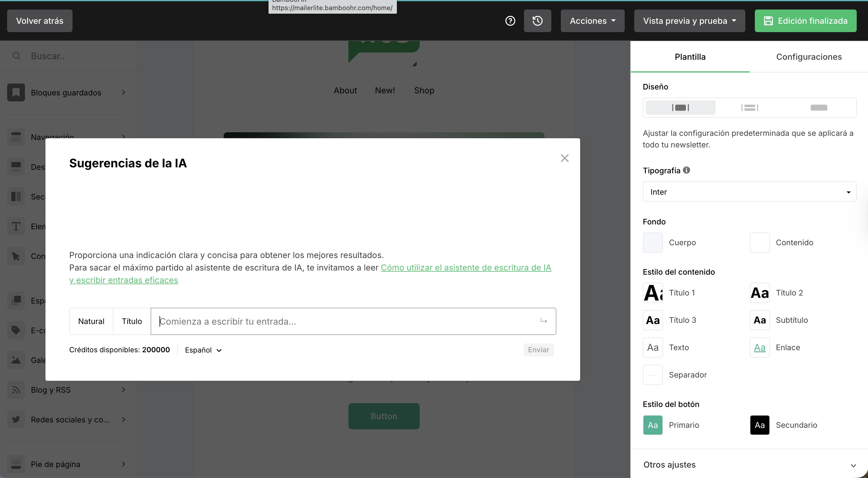
Task: Click the Cuerpo background color swatch
Action: [652, 242]
